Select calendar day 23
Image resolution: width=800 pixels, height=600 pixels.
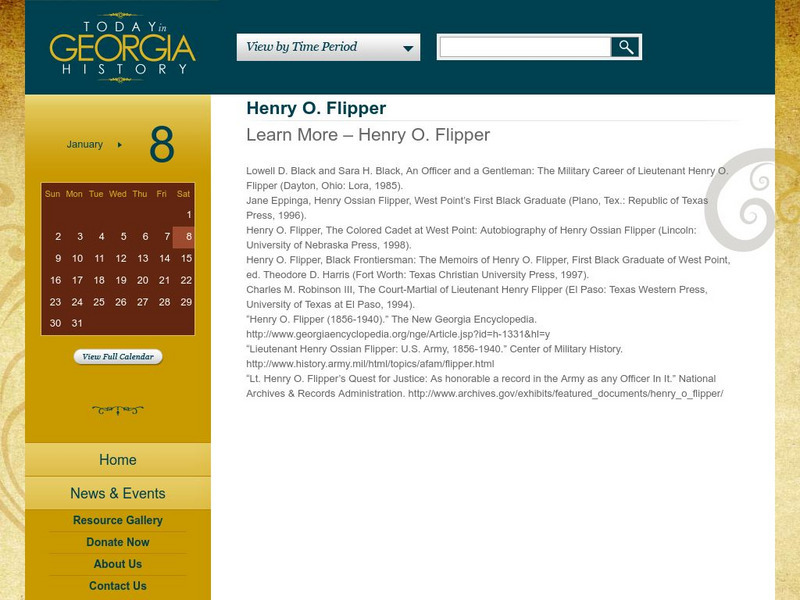(56, 302)
